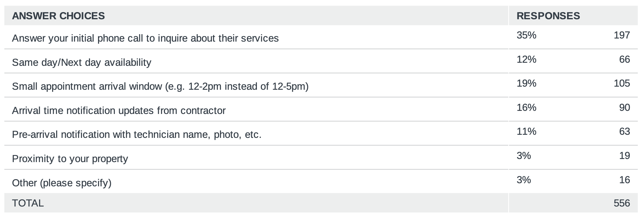Click the 63 response count
Image resolution: width=644 pixels, height=218 pixels.
tap(624, 131)
